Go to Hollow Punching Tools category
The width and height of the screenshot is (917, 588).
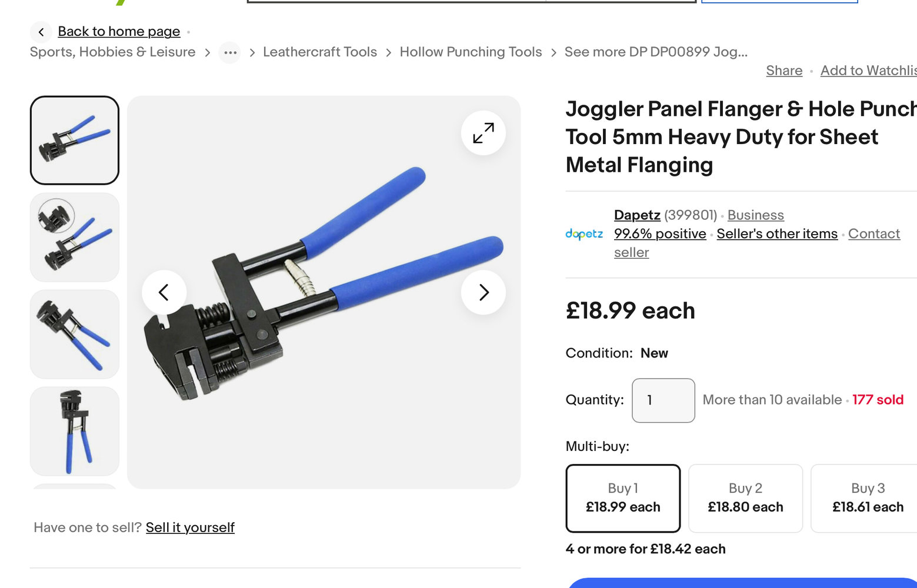[x=471, y=52]
